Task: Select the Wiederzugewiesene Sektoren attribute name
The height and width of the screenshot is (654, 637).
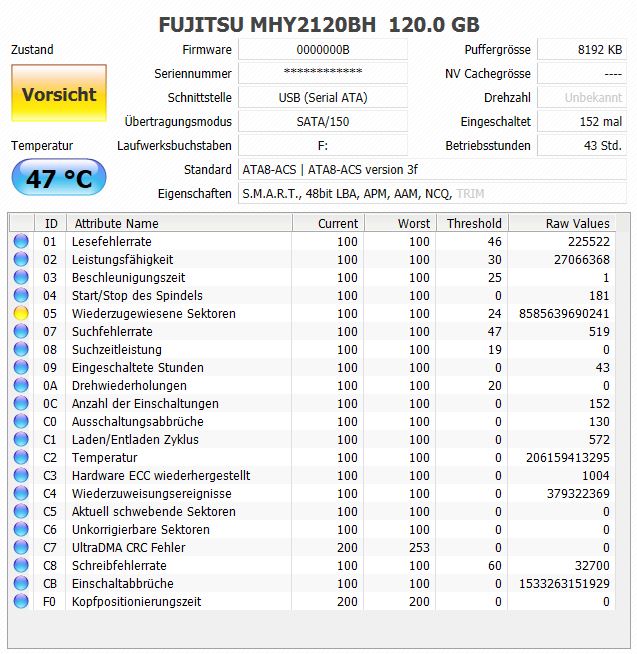Action: (154, 313)
